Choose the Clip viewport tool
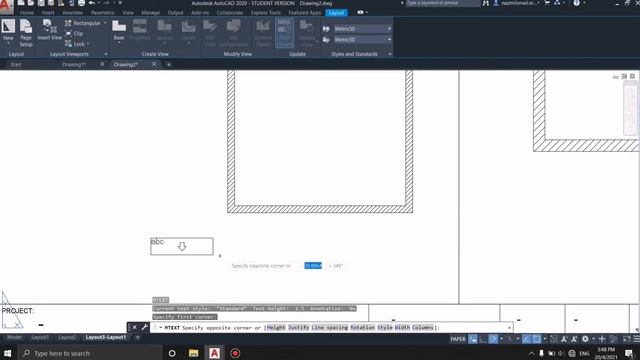The width and height of the screenshot is (640, 360). (74, 33)
